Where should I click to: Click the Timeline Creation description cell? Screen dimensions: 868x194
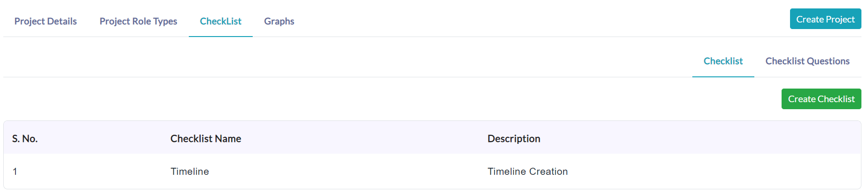click(x=527, y=172)
